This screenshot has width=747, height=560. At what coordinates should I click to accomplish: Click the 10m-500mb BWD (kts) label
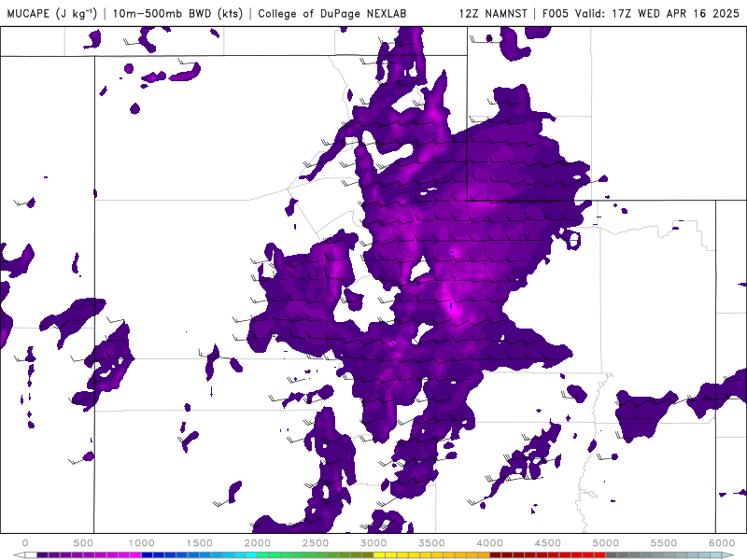click(177, 13)
